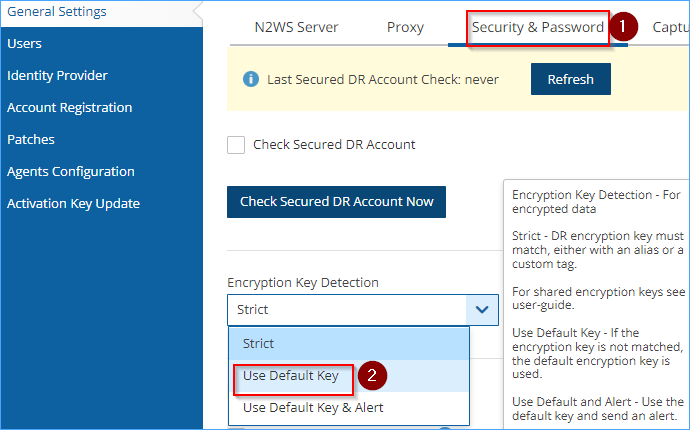Viewport: 690px width, 430px height.
Task: Click the red step 1 marker
Action: (x=623, y=26)
